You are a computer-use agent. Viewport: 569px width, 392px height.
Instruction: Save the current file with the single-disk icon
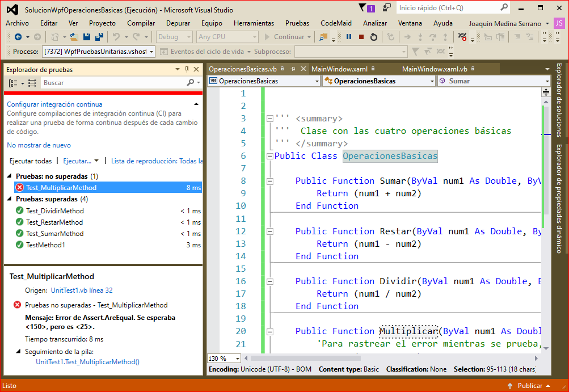point(87,37)
